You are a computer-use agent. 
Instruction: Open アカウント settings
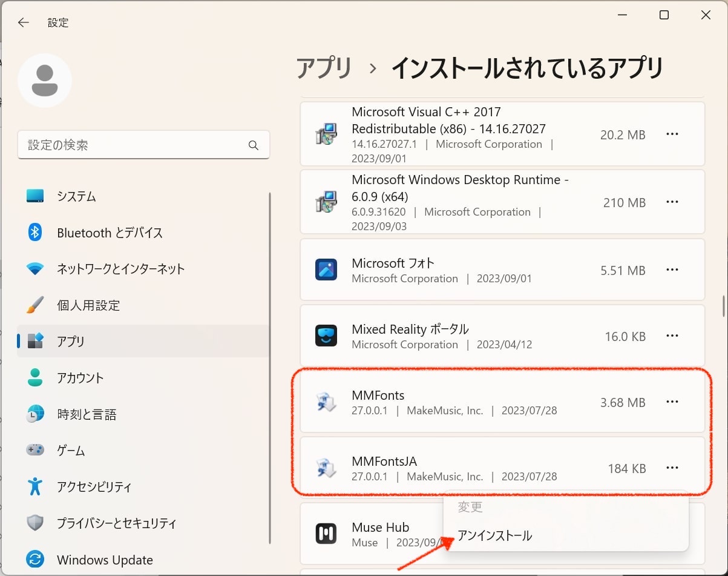143,378
